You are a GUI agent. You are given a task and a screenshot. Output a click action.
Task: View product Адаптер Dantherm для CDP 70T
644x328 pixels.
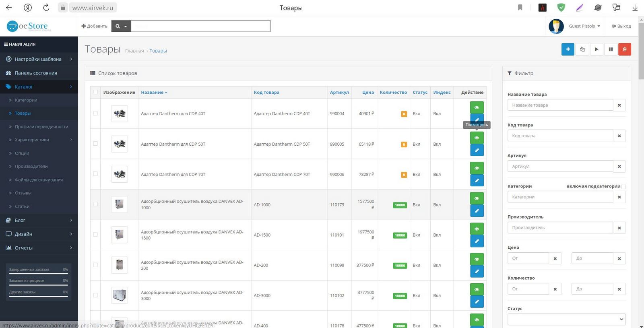click(477, 168)
